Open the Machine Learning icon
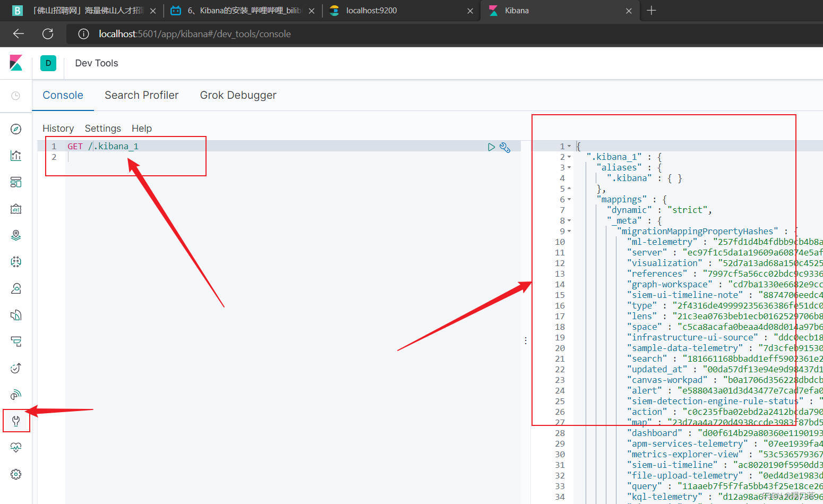 tap(16, 262)
